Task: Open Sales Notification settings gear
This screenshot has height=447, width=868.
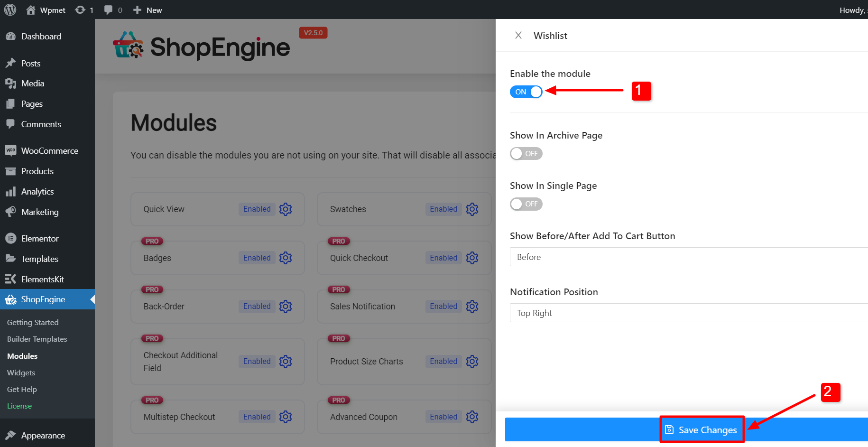Action: 472,306
